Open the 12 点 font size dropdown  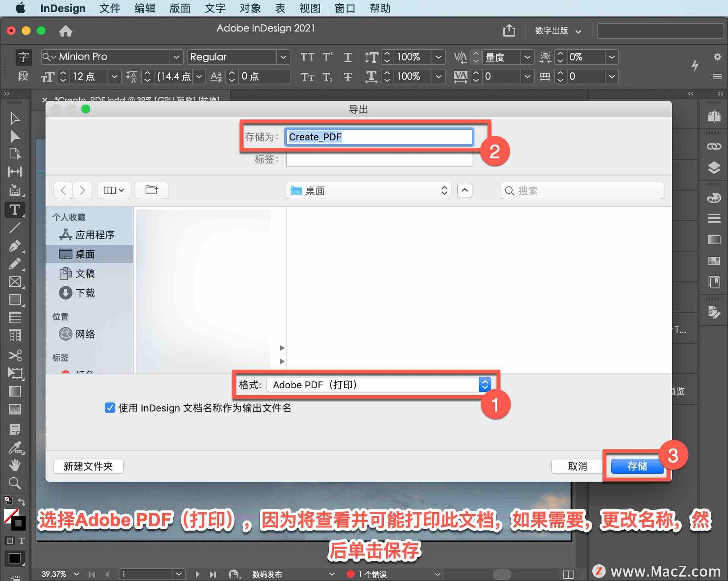tap(114, 76)
